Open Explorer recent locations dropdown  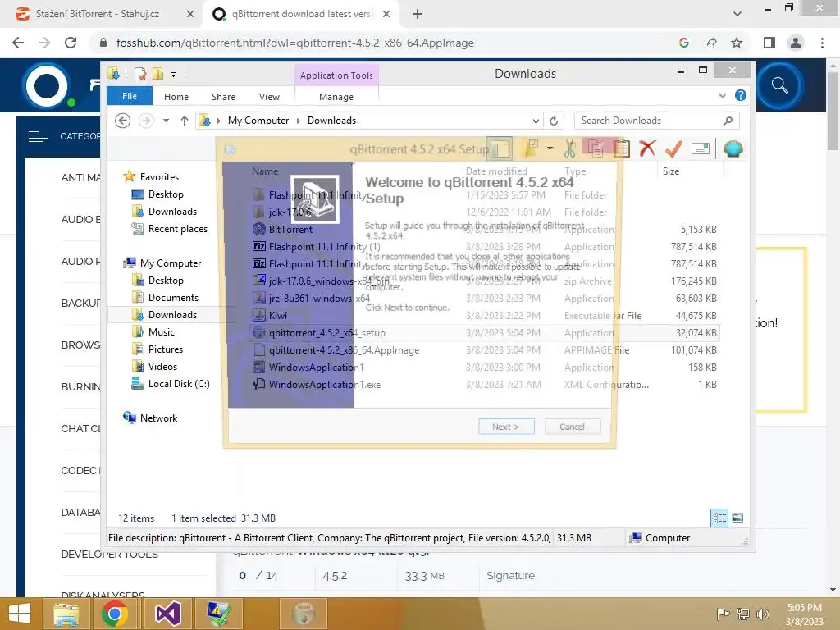coord(166,121)
